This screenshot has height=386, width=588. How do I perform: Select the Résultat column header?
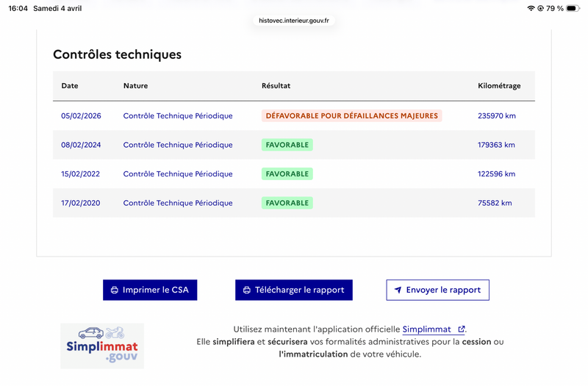[276, 86]
